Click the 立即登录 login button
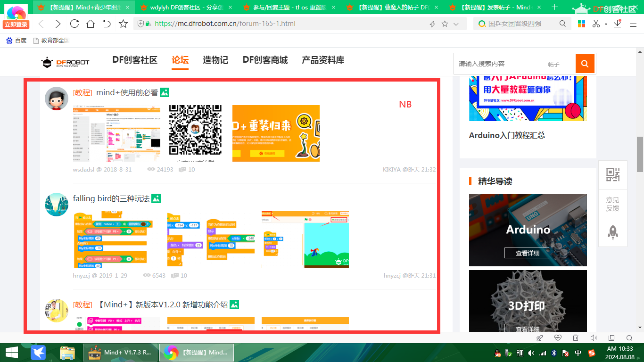Screen dimensions: 644x362 click(x=17, y=25)
